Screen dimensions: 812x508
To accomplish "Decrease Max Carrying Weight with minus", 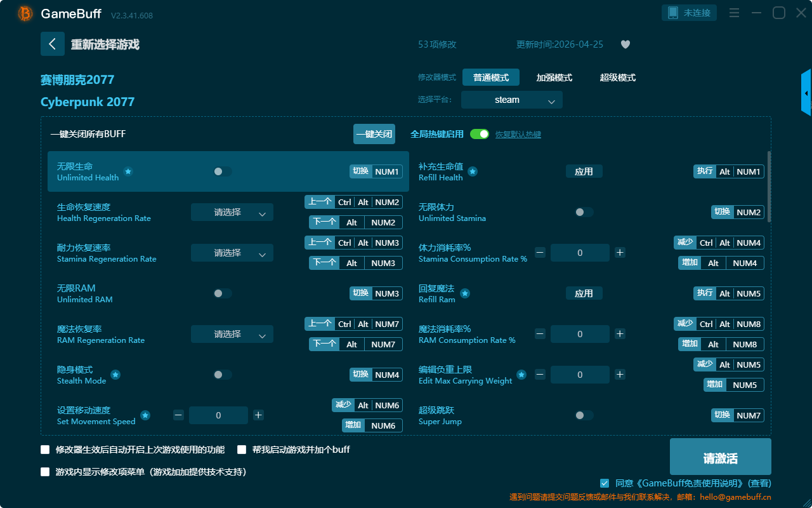I will tap(540, 375).
